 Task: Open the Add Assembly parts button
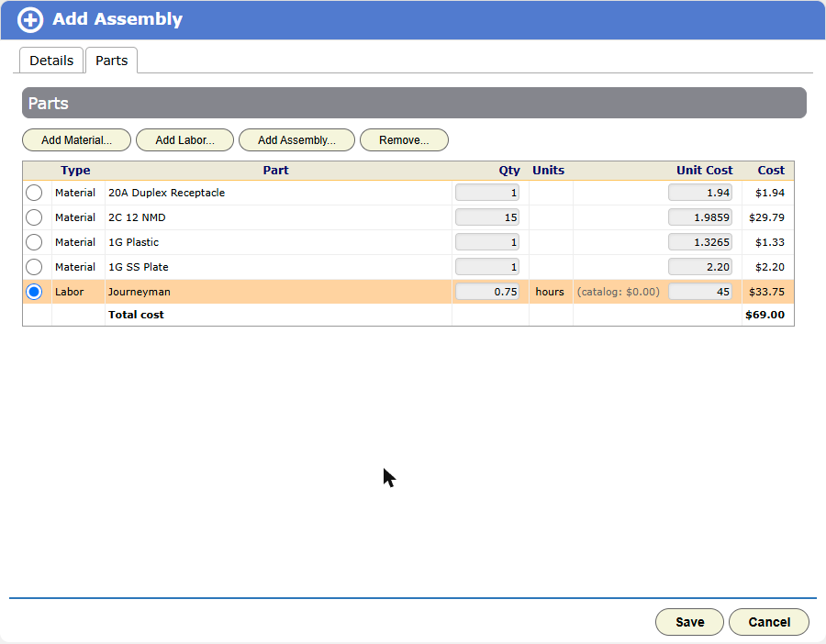[296, 140]
